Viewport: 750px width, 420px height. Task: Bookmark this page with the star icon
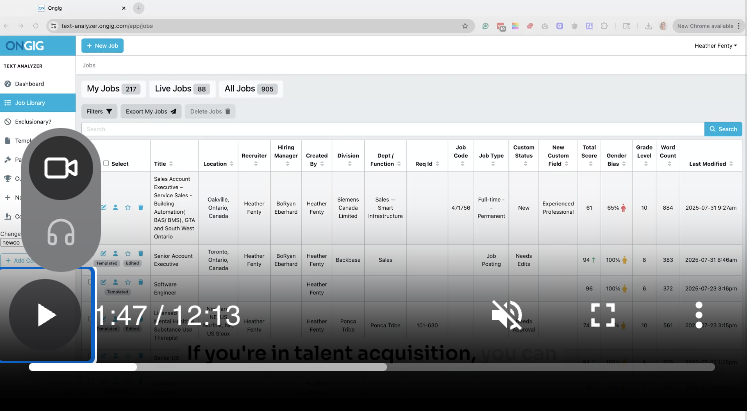click(465, 26)
